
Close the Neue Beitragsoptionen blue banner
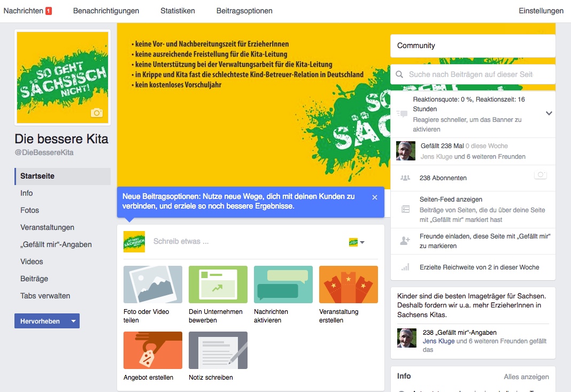tap(375, 197)
